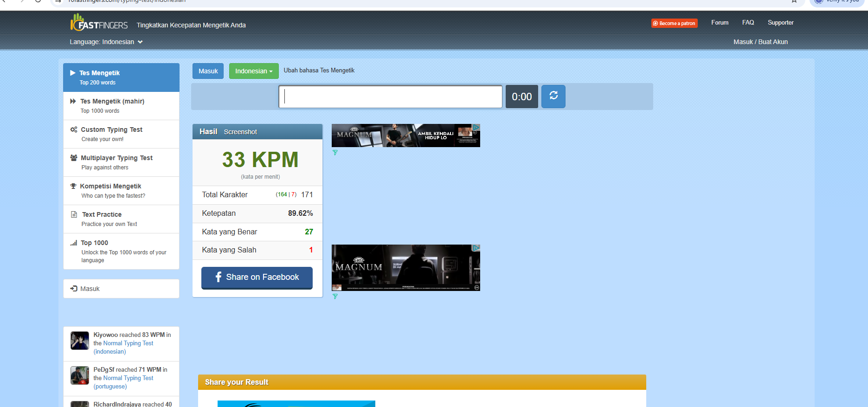Select the Screenshot tab in results panel
The width and height of the screenshot is (868, 407).
pyautogui.click(x=240, y=132)
